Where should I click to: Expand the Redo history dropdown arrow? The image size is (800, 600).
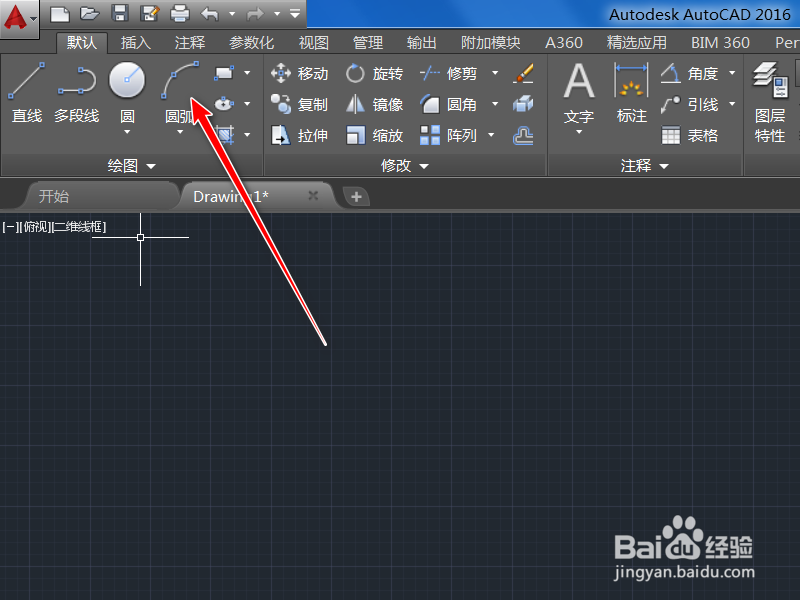pos(277,14)
